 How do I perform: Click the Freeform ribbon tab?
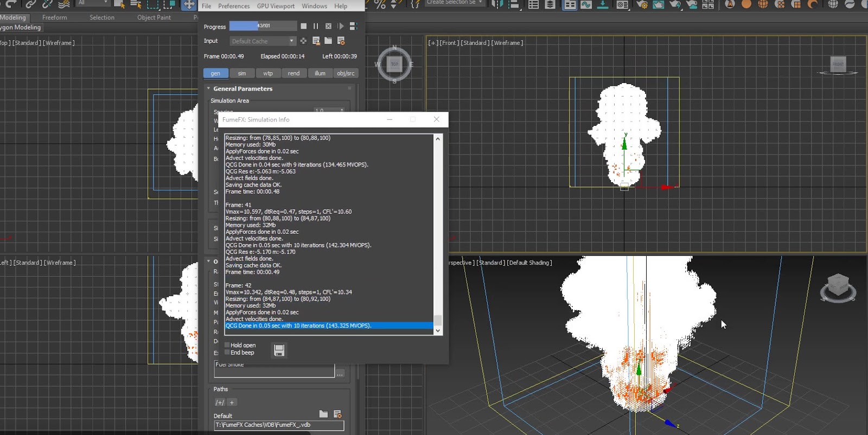tap(55, 17)
